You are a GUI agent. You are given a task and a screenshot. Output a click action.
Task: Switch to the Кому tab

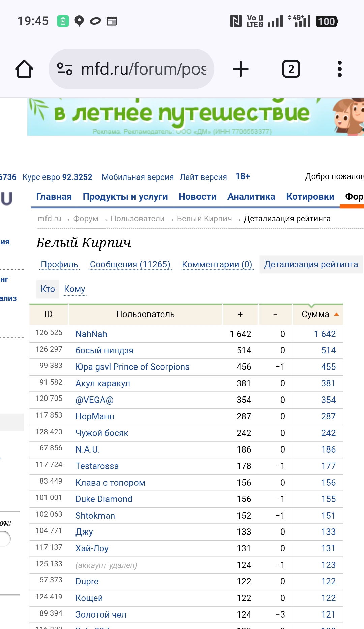[x=74, y=289]
